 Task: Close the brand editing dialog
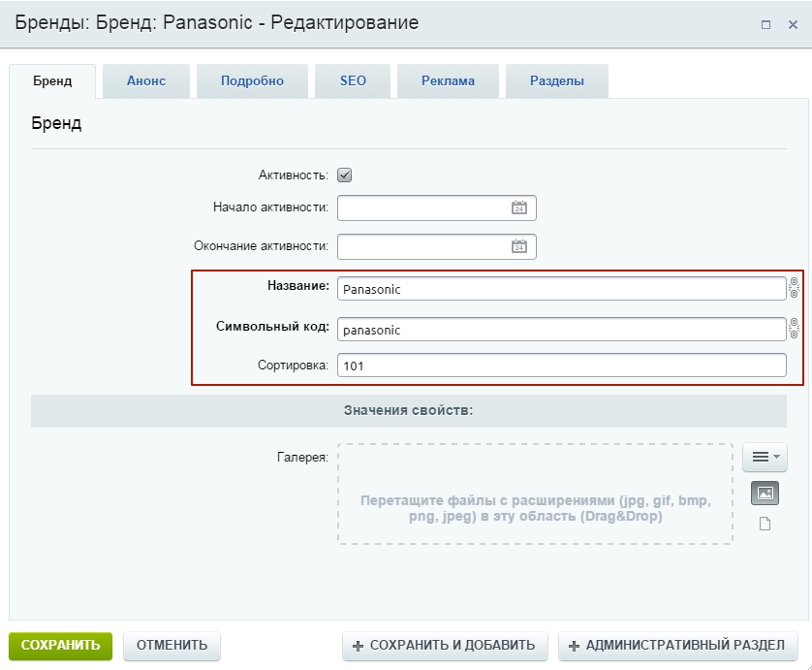click(x=793, y=25)
